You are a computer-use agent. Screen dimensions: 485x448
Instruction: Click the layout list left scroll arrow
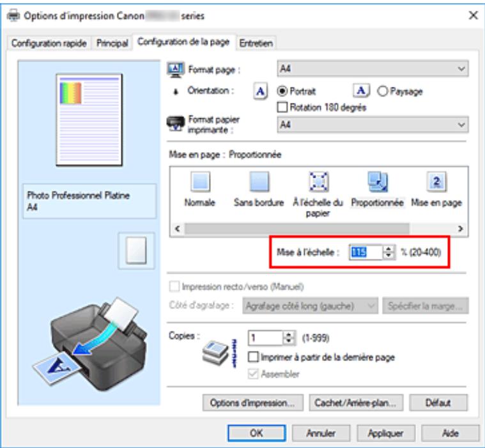click(178, 229)
